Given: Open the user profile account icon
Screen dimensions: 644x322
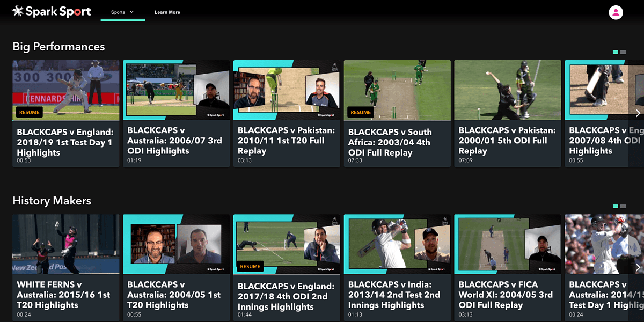Looking at the screenshot, I should [x=616, y=12].
